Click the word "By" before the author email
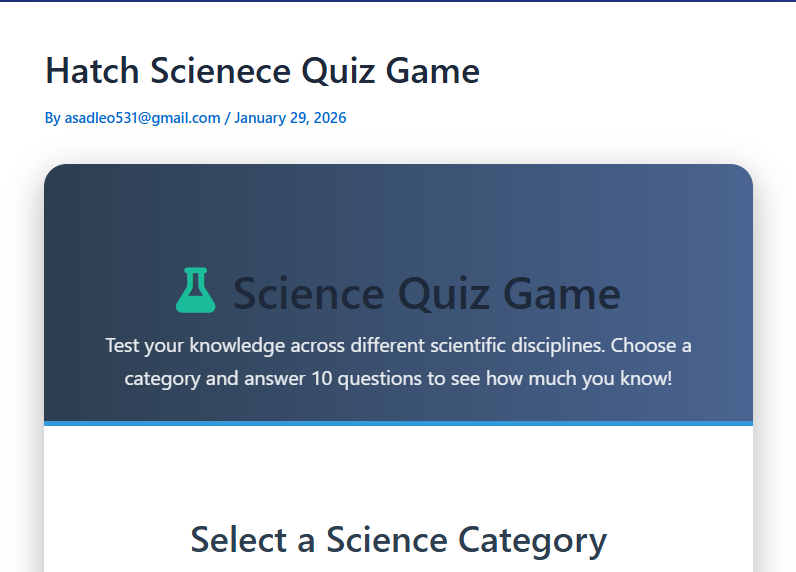 [x=52, y=118]
